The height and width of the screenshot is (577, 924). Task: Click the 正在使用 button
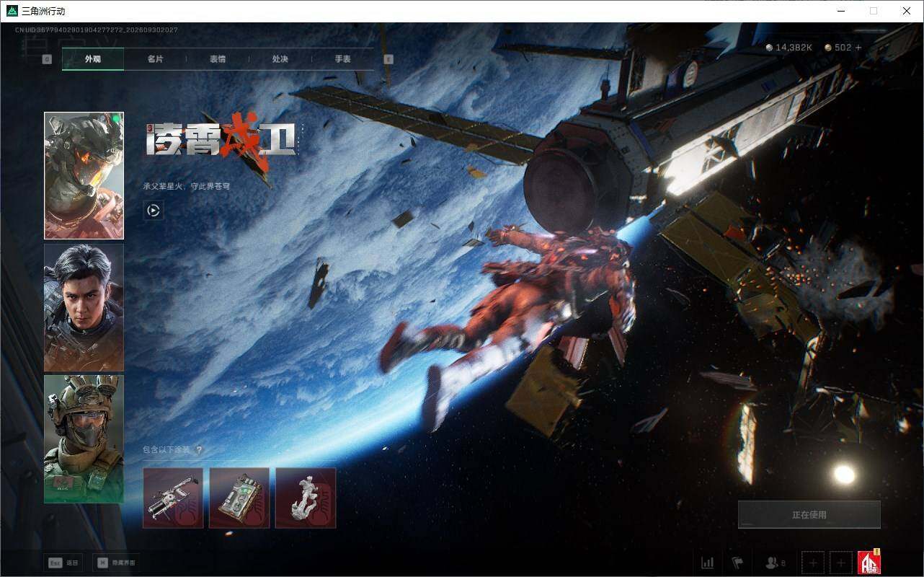[809, 515]
